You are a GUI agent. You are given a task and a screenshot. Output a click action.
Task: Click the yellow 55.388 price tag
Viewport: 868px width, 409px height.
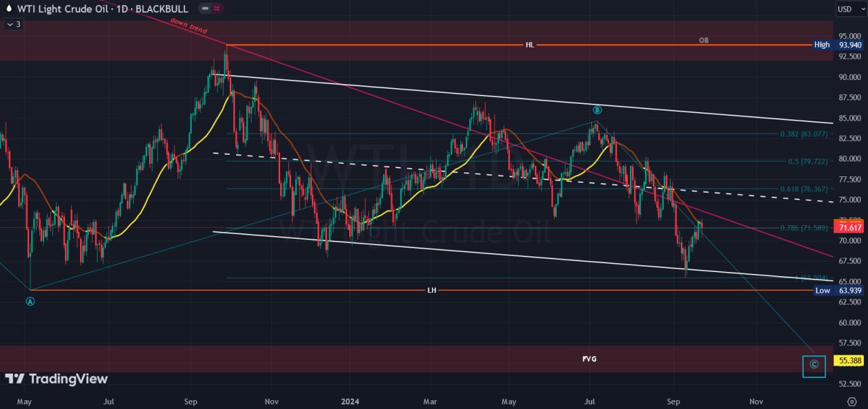(x=849, y=361)
